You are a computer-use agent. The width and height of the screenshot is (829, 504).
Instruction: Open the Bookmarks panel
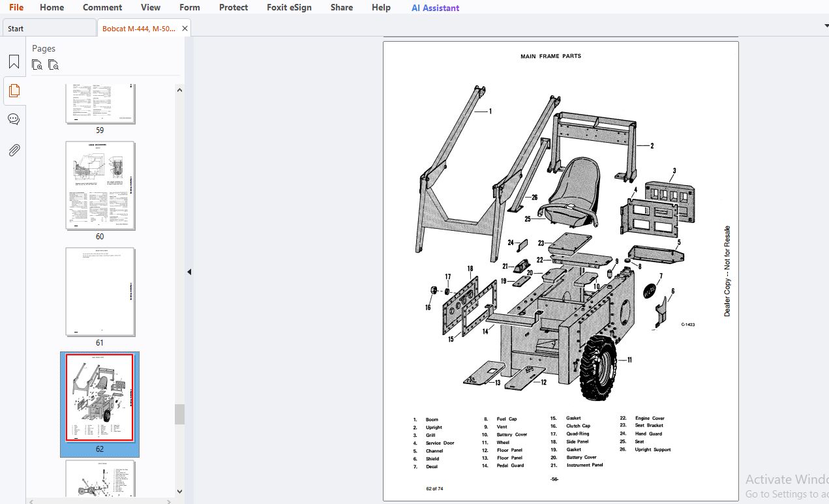(14, 63)
